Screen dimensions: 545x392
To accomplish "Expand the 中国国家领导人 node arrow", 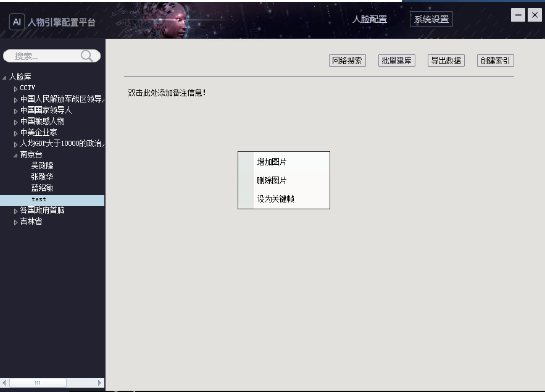I will 15,111.
